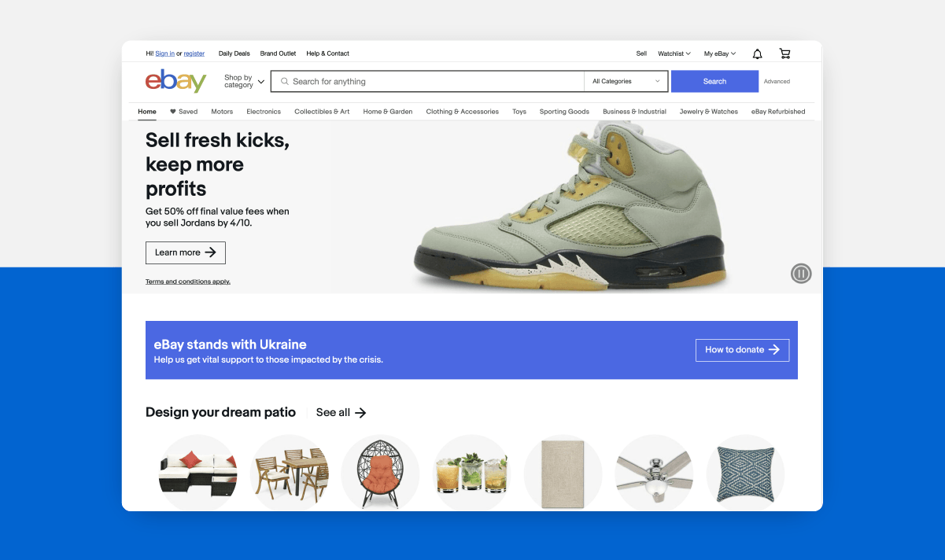Click the See all arrow icon

coord(360,412)
